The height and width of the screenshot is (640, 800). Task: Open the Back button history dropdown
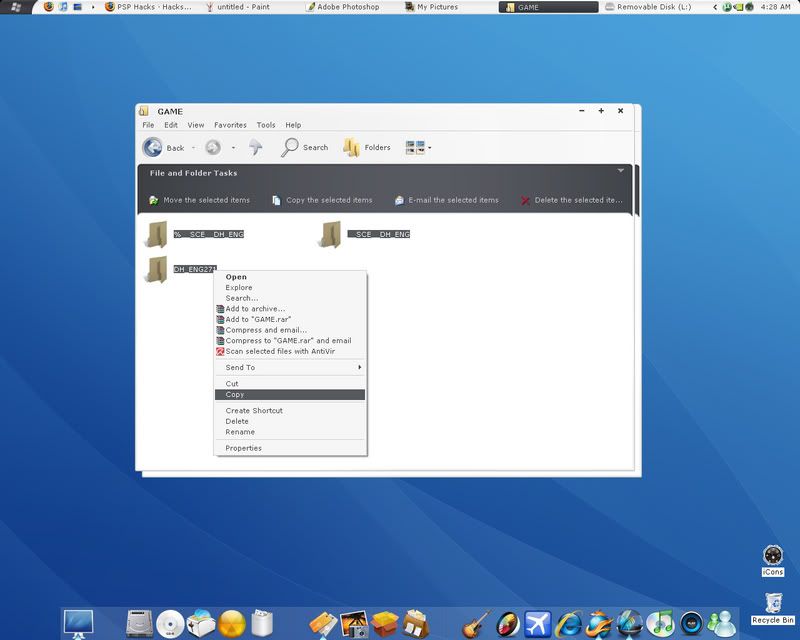coord(193,148)
